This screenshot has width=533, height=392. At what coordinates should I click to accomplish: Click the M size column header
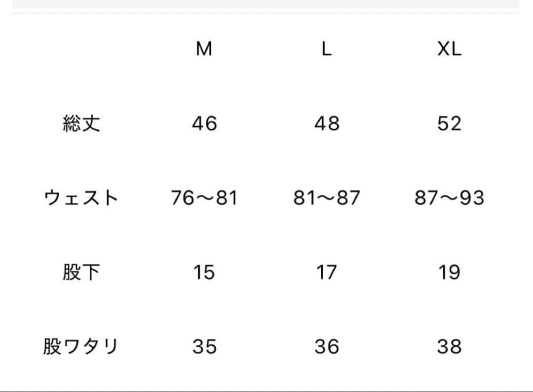click(x=204, y=49)
